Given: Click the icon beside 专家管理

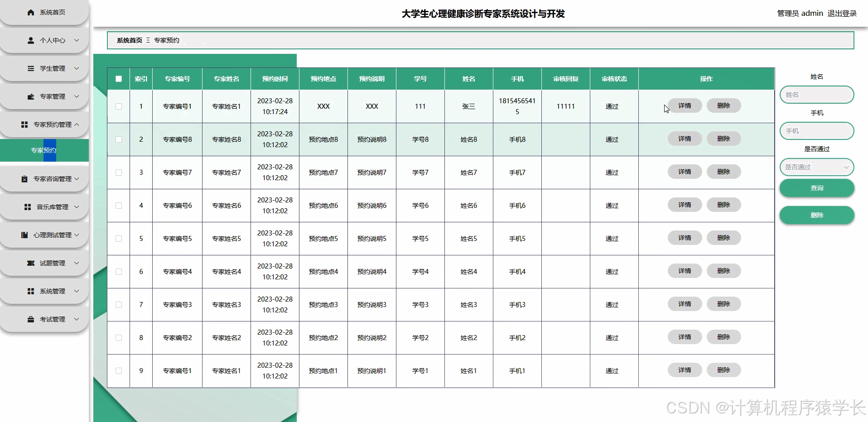Looking at the screenshot, I should pyautogui.click(x=31, y=96).
